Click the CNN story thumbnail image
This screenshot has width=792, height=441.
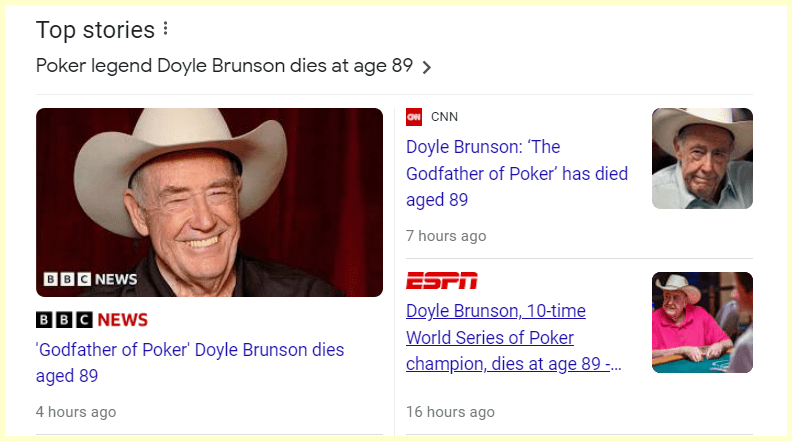point(702,158)
